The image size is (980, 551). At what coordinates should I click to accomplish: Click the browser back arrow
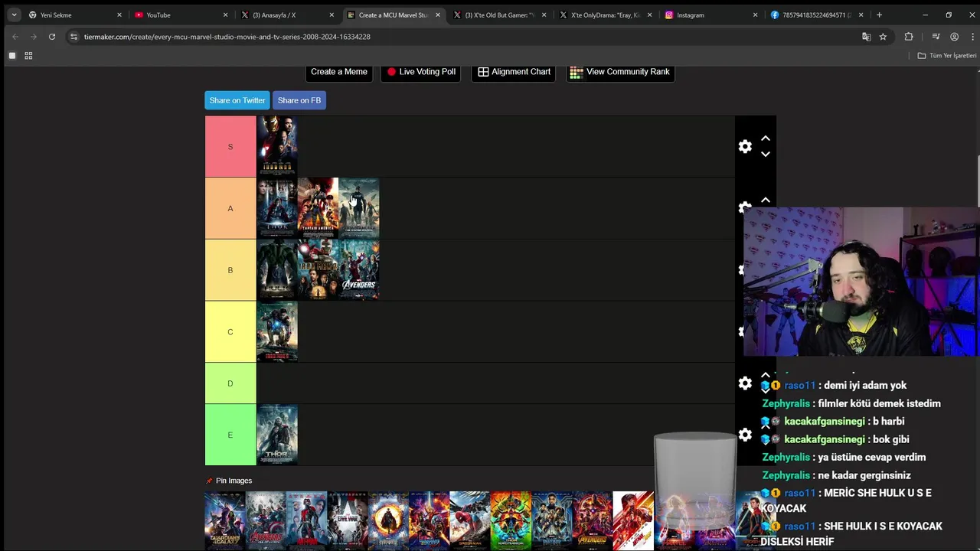point(15,36)
